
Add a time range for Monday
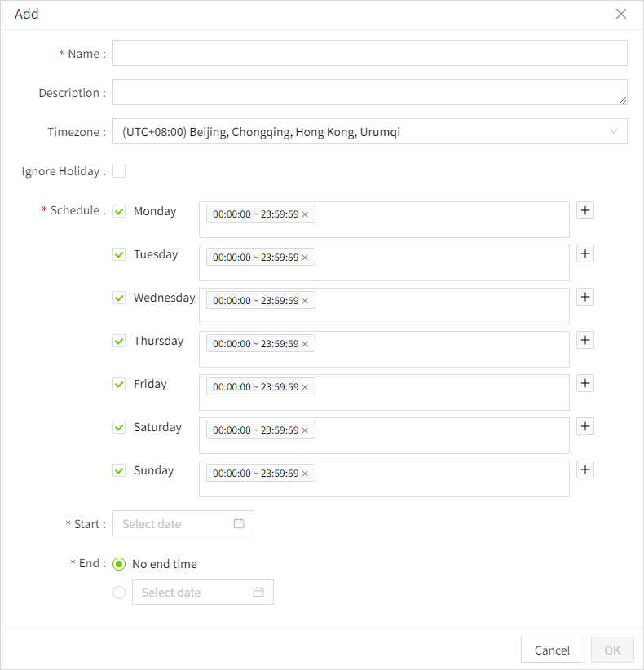585,210
